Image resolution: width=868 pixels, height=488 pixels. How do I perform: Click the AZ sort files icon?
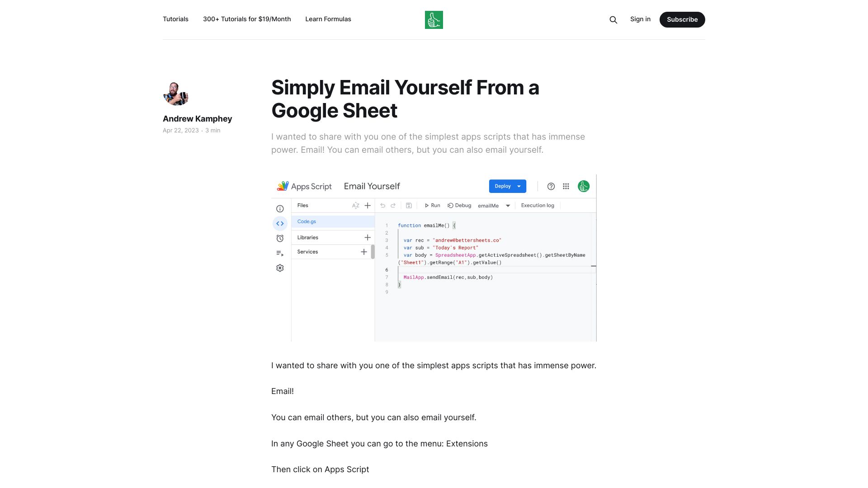point(356,206)
